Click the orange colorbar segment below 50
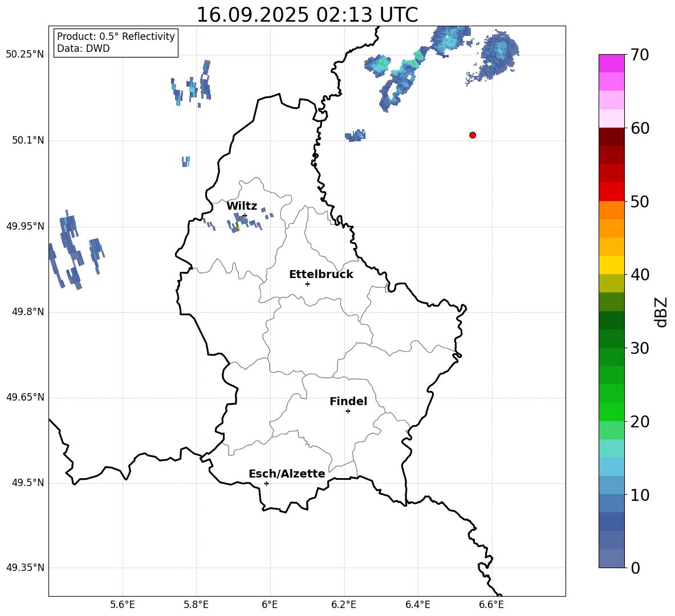Viewport: 675px width, 616px height. [611, 210]
